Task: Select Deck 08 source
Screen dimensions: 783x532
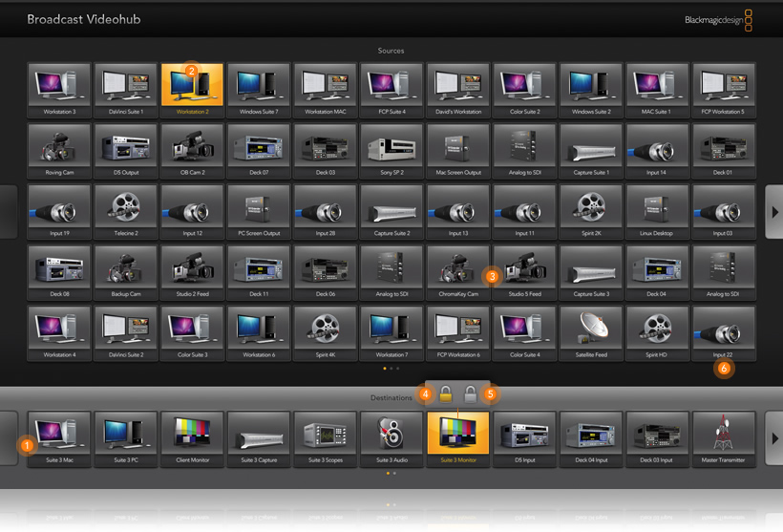Action: point(59,273)
